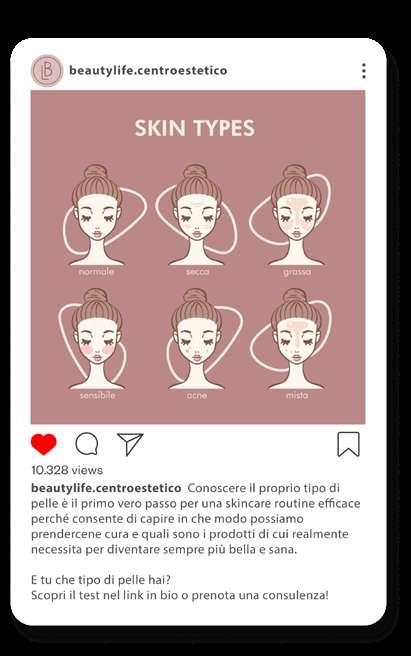Click the 'E tu che tipo di pelle hai?' line

(x=101, y=580)
